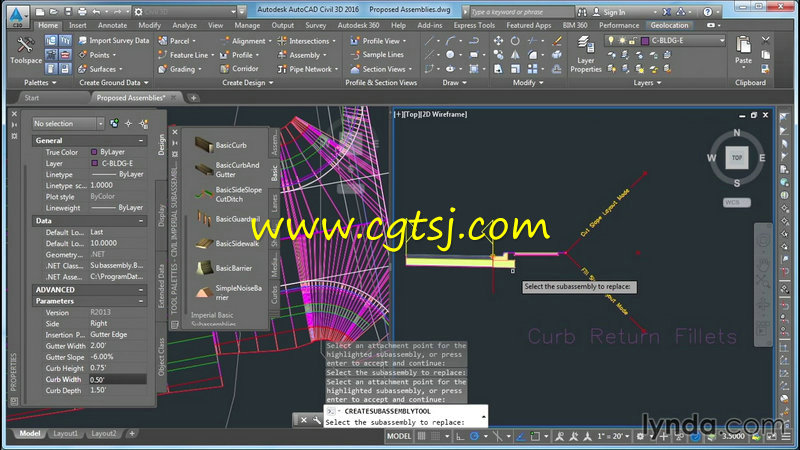This screenshot has height=450, width=800.
Task: Open the No selection dropdown
Action: (x=68, y=123)
